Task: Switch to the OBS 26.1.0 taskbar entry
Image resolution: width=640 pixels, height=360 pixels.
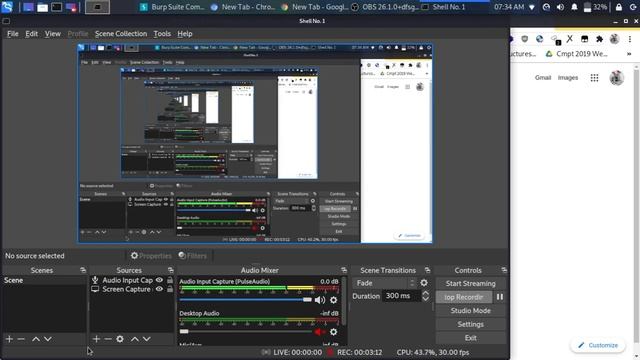Action: pyautogui.click(x=385, y=7)
